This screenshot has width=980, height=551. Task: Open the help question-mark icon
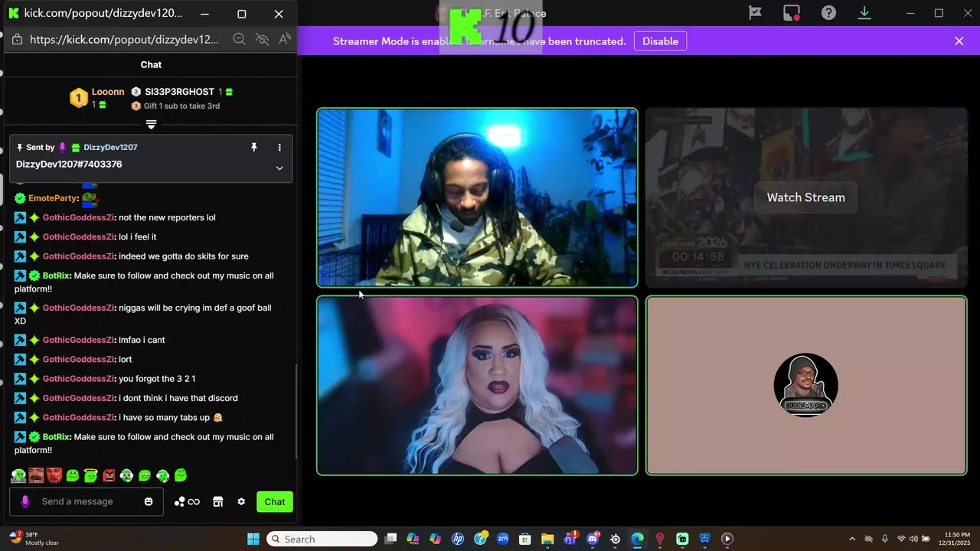coord(828,13)
